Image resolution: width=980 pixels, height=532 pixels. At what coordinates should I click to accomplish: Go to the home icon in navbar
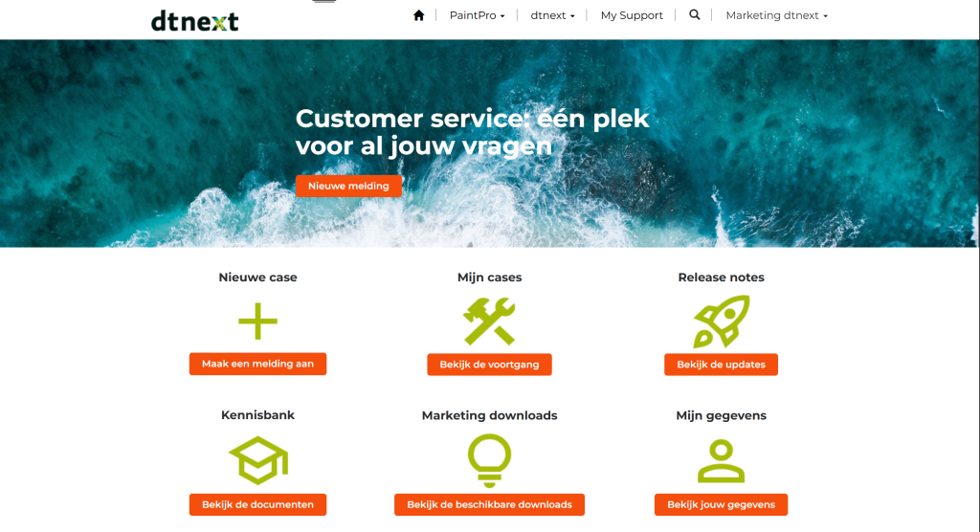coord(419,15)
